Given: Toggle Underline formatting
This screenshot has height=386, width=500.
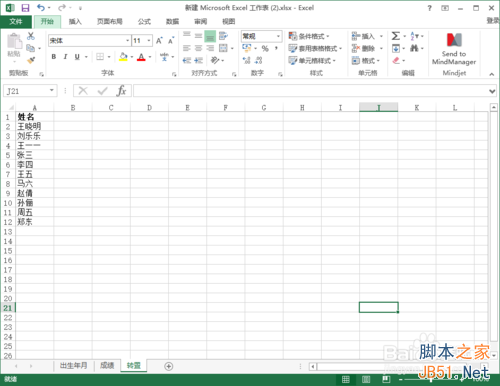Looking at the screenshot, I should pyautogui.click(x=77, y=57).
